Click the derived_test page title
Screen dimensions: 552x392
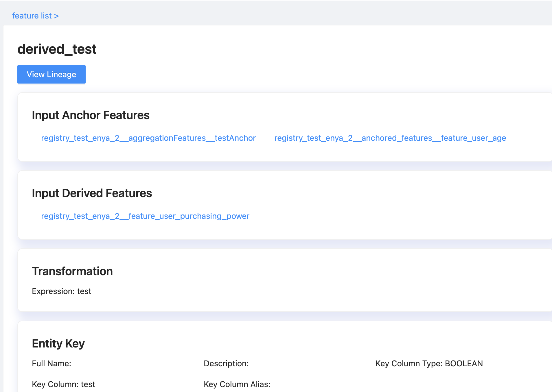pyautogui.click(x=57, y=49)
